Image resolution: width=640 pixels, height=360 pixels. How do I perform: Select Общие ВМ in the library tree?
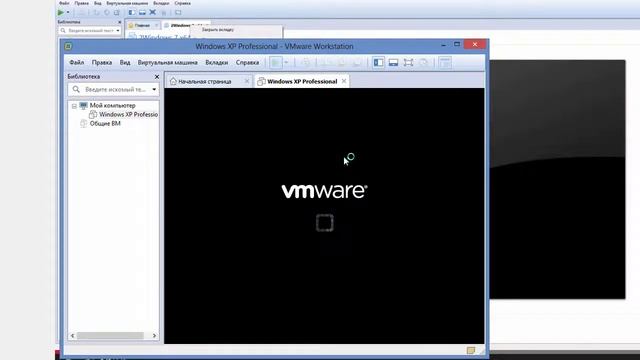point(105,123)
